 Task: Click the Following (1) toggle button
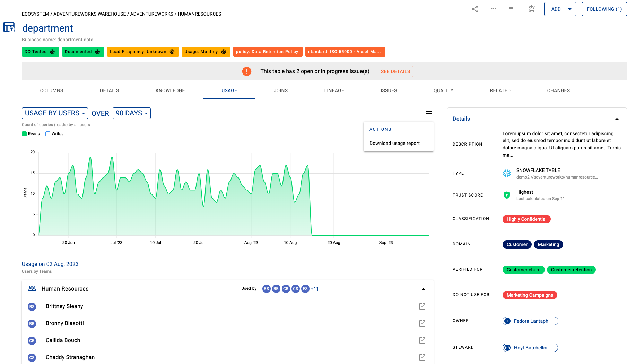604,9
